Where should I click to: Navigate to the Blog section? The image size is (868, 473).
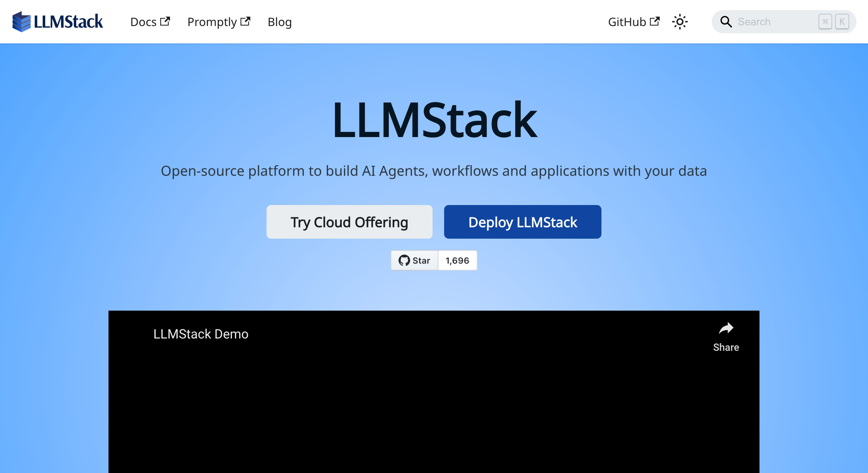[x=280, y=22]
